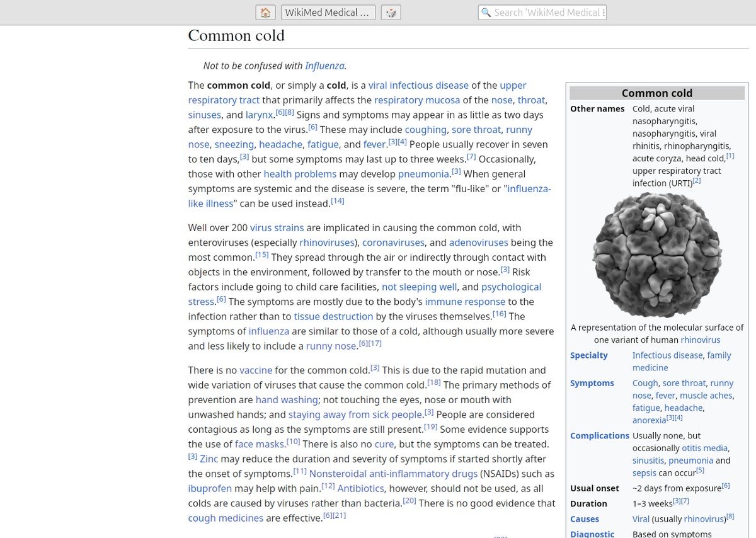
Task: Jump to citation [12] after pain
Action: click(328, 486)
